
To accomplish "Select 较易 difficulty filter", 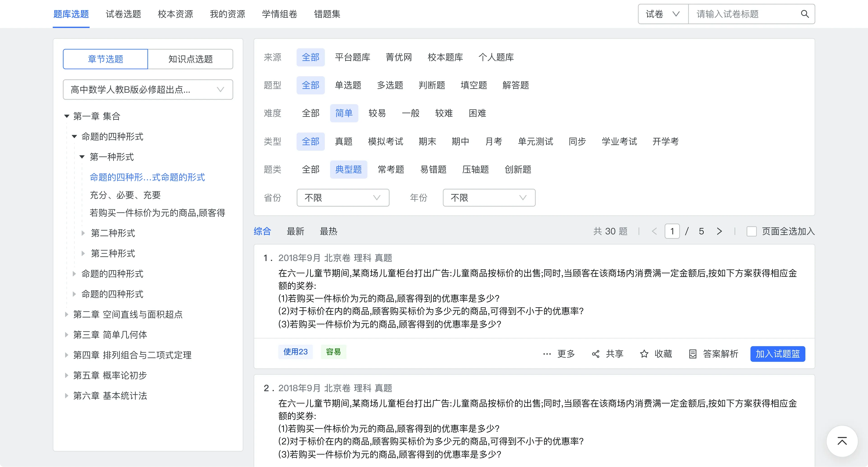I will [x=377, y=113].
